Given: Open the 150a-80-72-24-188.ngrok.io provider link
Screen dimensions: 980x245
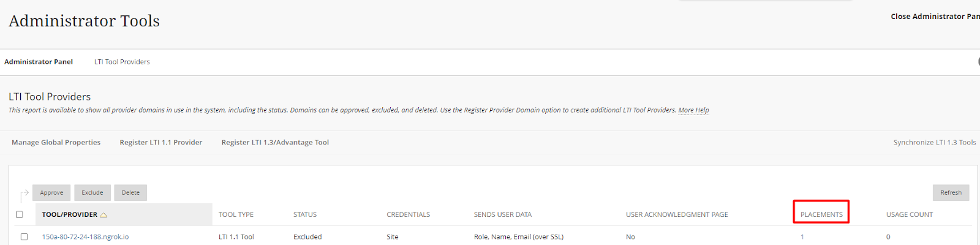Looking at the screenshot, I should (85, 237).
